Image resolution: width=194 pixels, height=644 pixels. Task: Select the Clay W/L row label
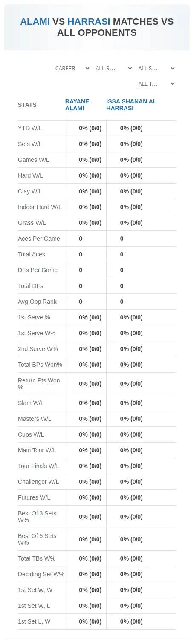(30, 191)
